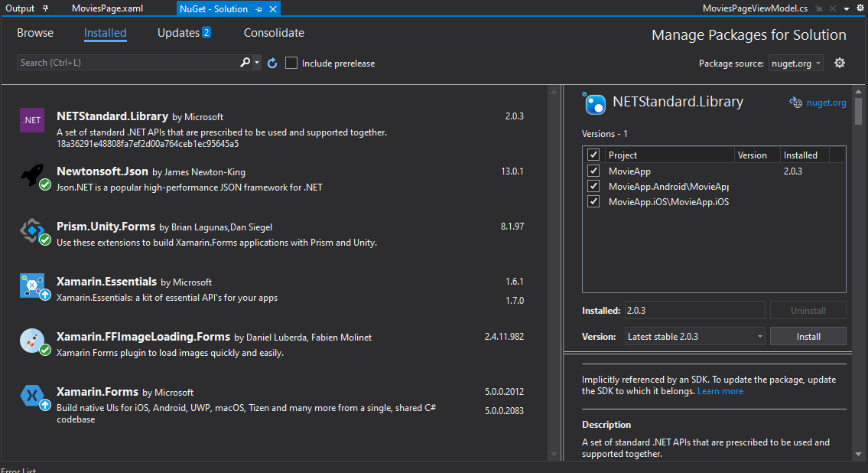
Task: Uncheck the MovieApp.iOS project checkbox
Action: pyautogui.click(x=593, y=202)
